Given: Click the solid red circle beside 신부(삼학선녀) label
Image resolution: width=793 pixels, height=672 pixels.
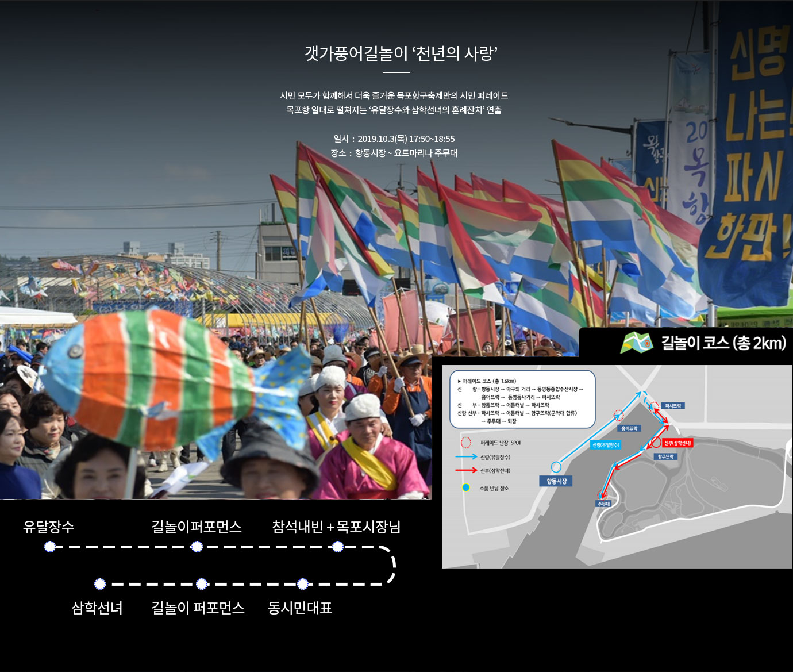Looking at the screenshot, I should 656,443.
